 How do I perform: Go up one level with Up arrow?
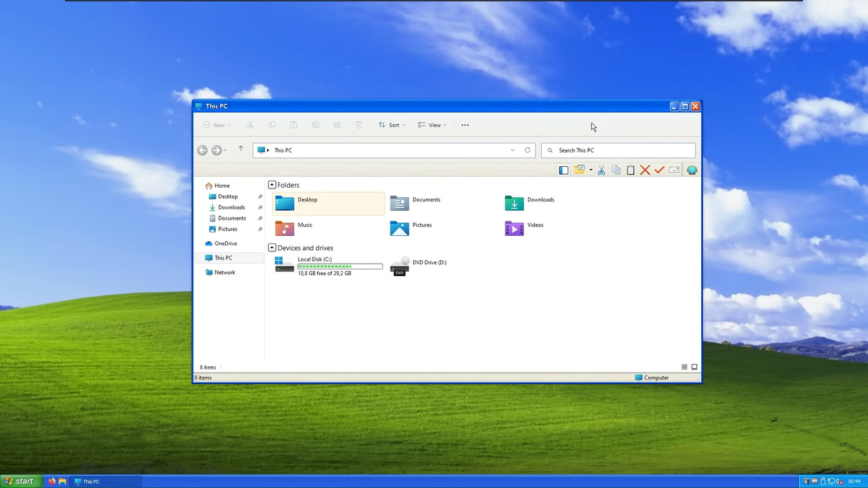(240, 149)
